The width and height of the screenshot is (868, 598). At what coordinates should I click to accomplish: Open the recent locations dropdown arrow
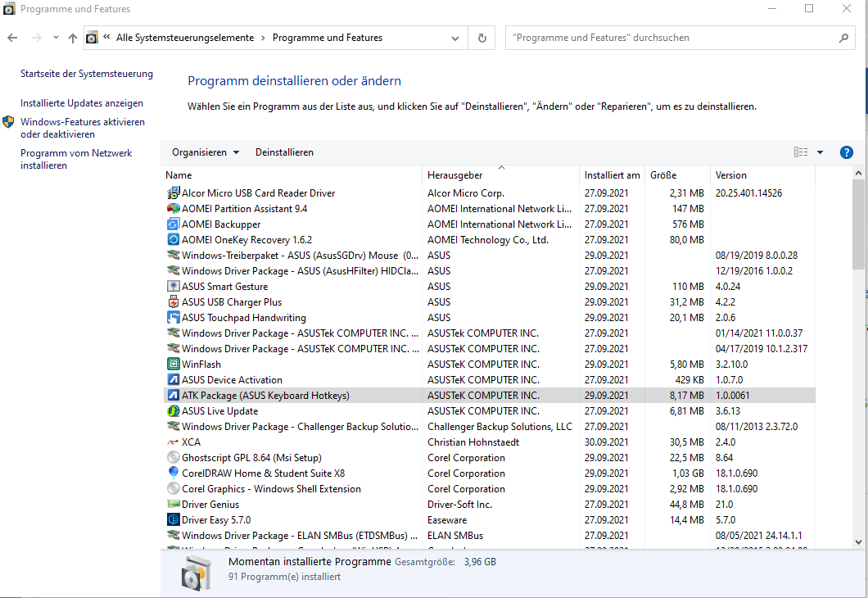56,38
